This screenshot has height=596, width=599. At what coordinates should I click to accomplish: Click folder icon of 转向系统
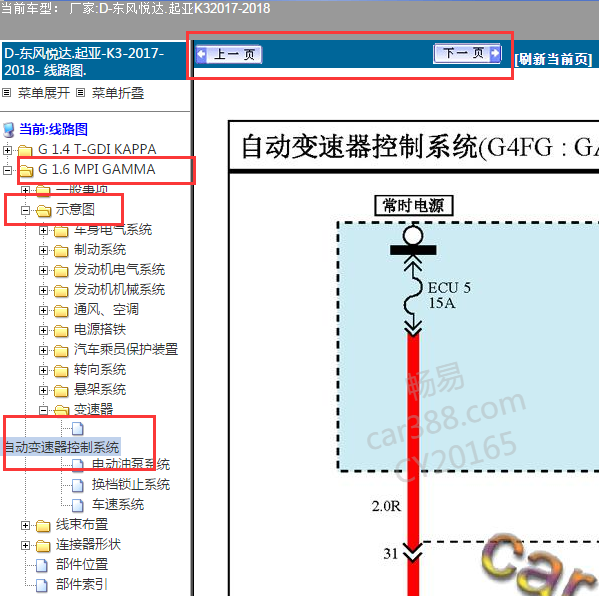tap(61, 371)
